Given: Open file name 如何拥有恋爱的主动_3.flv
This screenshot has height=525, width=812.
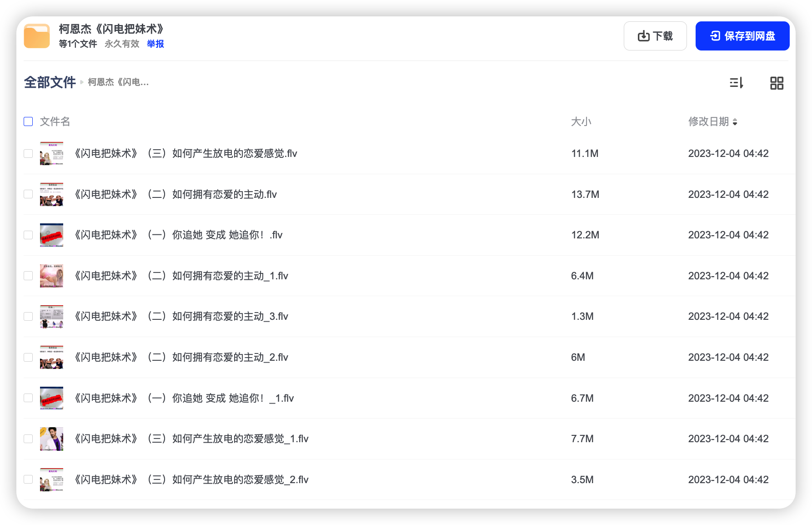Looking at the screenshot, I should pyautogui.click(x=180, y=316).
